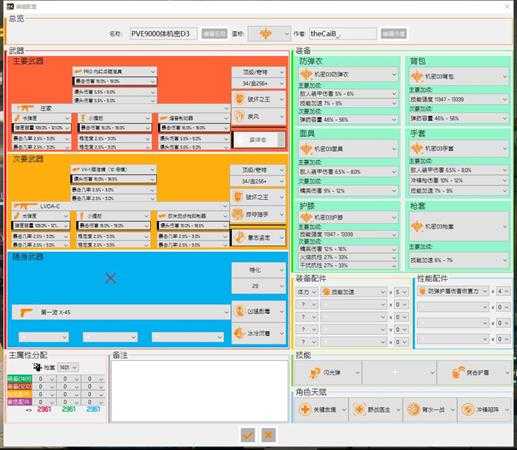Expand the empty middle skill dropdown
Image resolution: width=517 pixels, height=450 pixels.
[x=399, y=372]
